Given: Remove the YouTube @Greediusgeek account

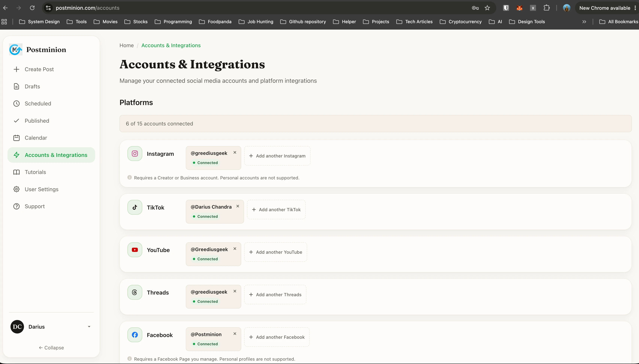Looking at the screenshot, I should (235, 249).
